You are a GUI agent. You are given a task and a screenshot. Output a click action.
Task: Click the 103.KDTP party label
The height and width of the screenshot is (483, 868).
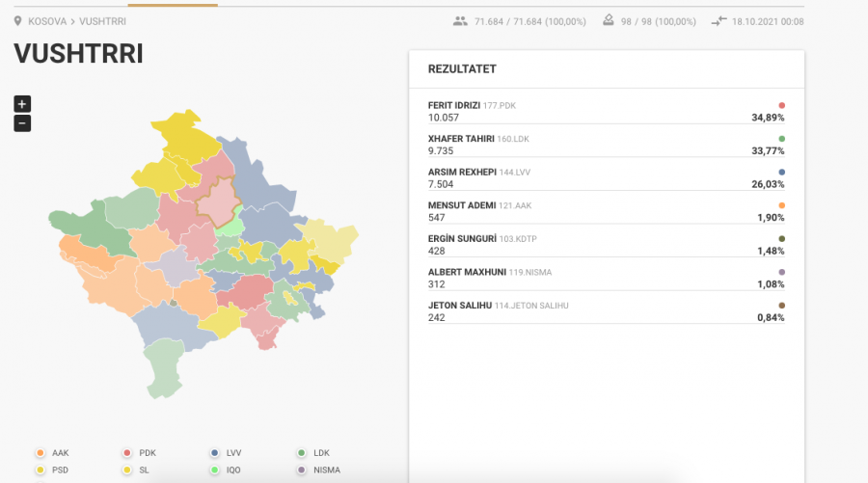point(518,238)
